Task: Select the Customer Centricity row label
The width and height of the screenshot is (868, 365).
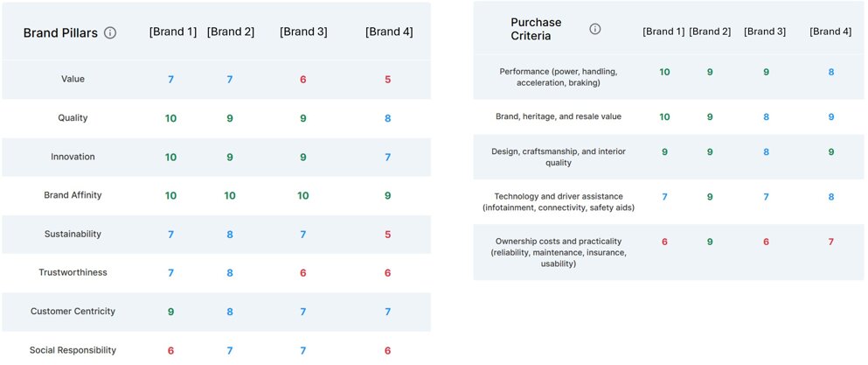Action: pyautogui.click(x=73, y=312)
